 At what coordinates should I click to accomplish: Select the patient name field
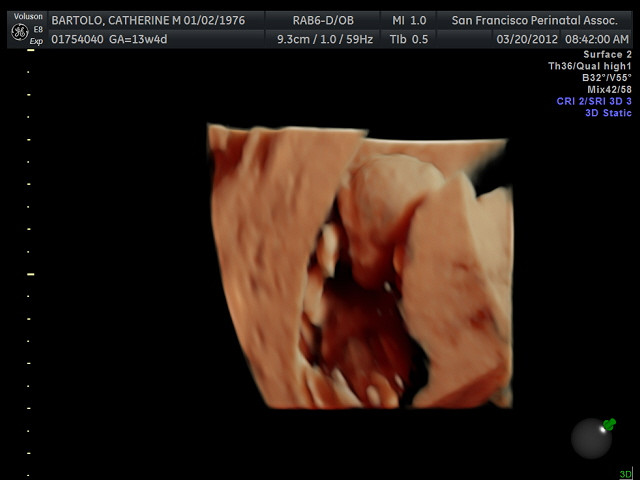148,20
